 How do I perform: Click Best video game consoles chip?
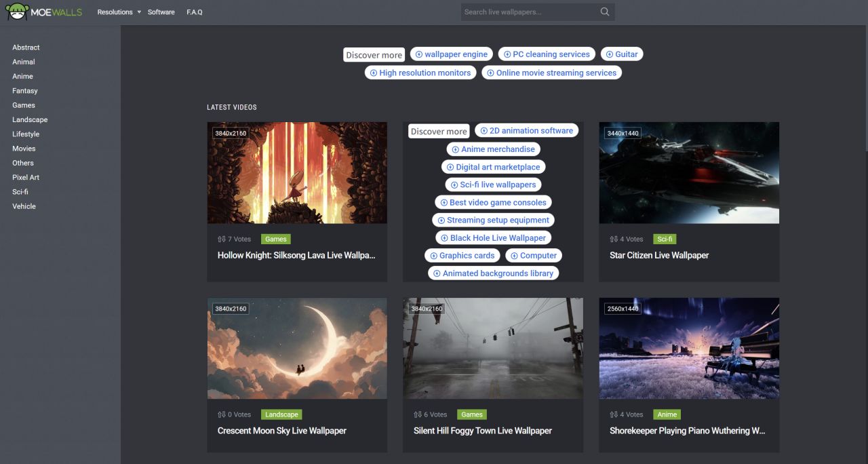click(x=493, y=202)
